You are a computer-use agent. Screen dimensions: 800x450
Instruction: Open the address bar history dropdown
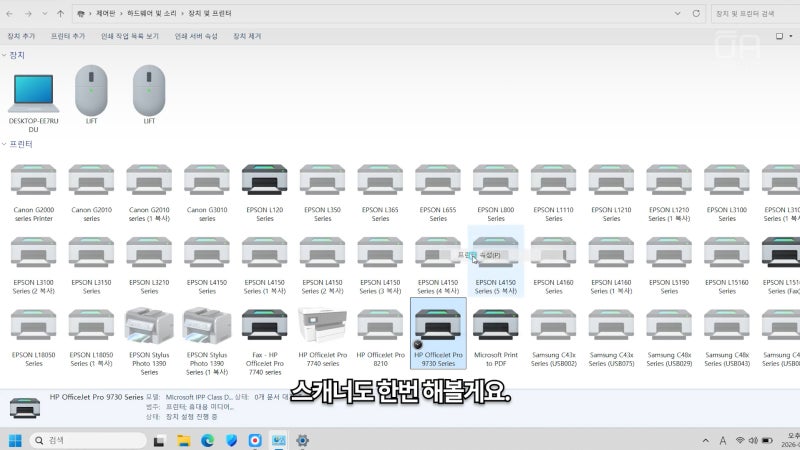click(x=678, y=13)
